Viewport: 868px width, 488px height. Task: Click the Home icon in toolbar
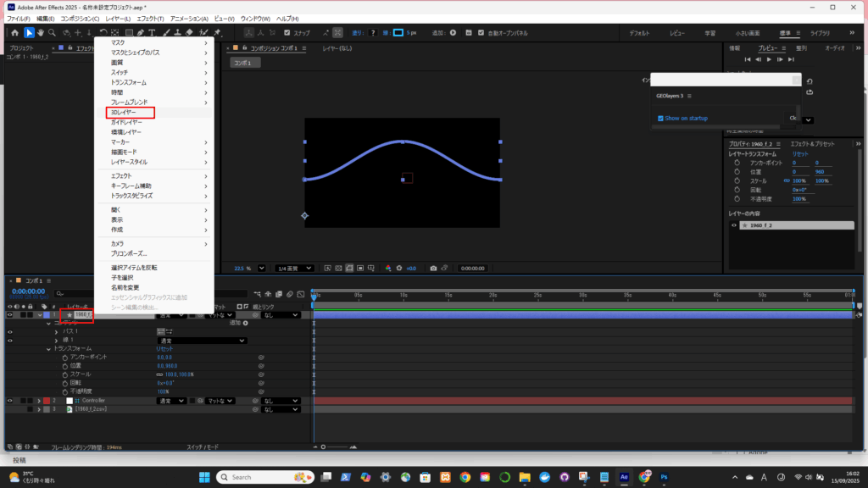coord(15,33)
